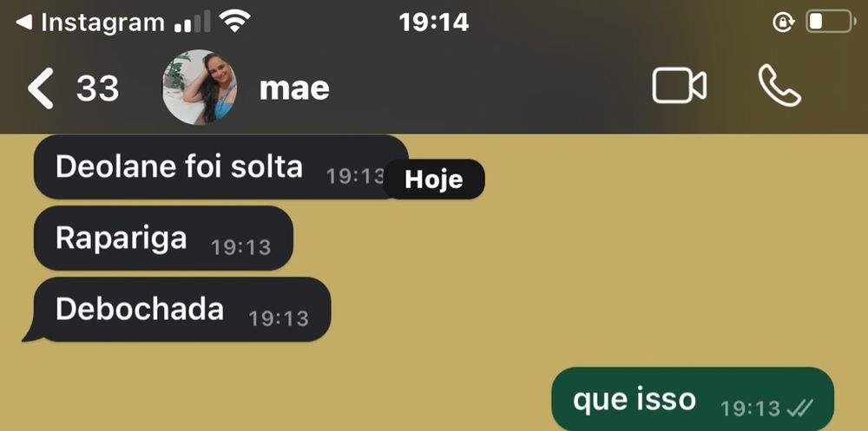The image size is (868, 431).
Task: Tap the rotation lock status icon
Action: point(784,23)
